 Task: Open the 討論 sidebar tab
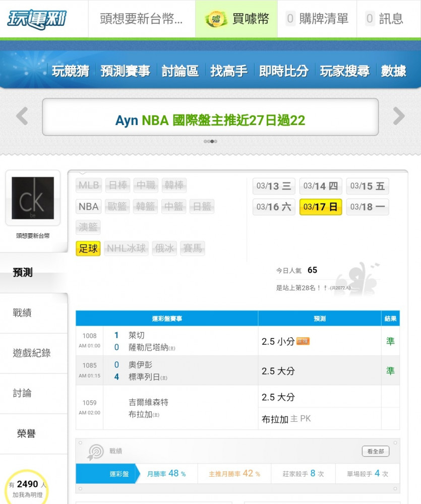33,394
